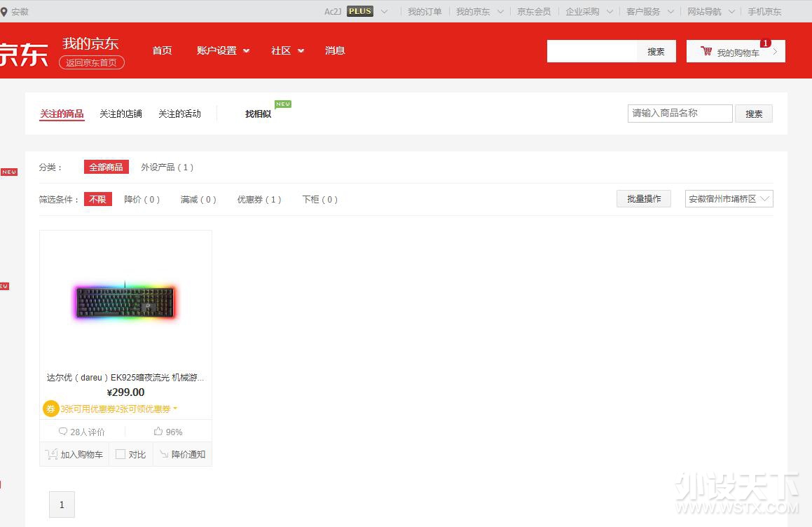The image size is (812, 527).
Task: Switch to 关注的店铺 tab
Action: (121, 114)
